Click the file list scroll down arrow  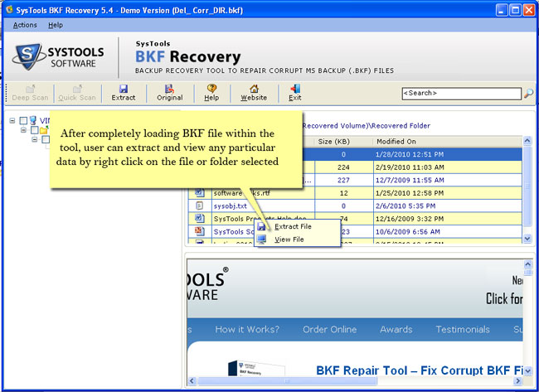[527, 238]
